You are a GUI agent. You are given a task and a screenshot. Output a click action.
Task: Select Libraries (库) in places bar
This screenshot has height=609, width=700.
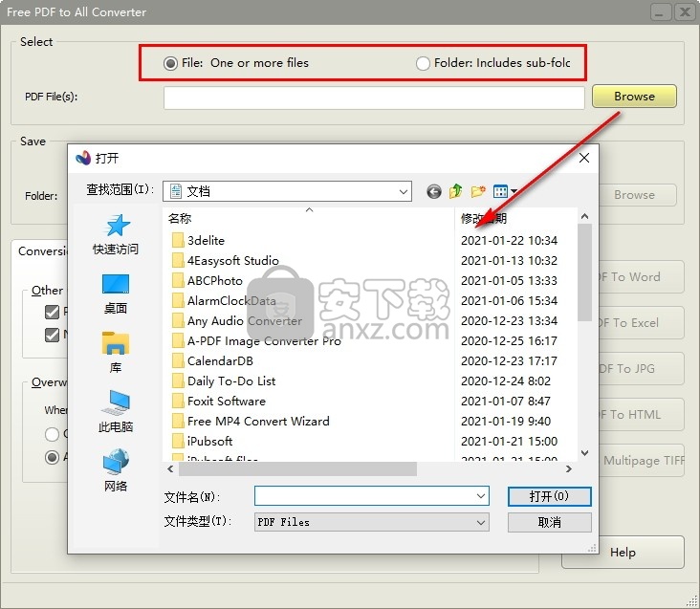click(x=116, y=353)
